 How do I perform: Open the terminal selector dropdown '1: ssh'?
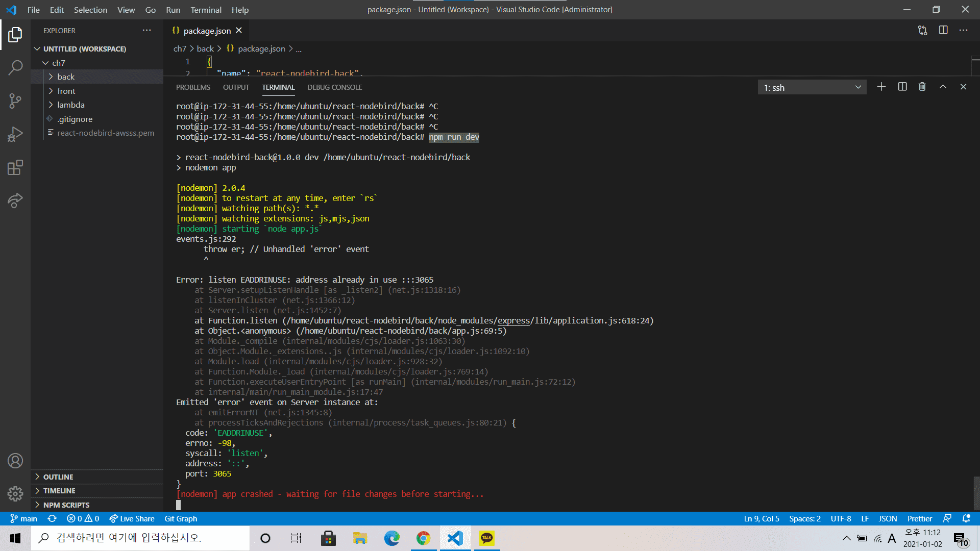[812, 87]
